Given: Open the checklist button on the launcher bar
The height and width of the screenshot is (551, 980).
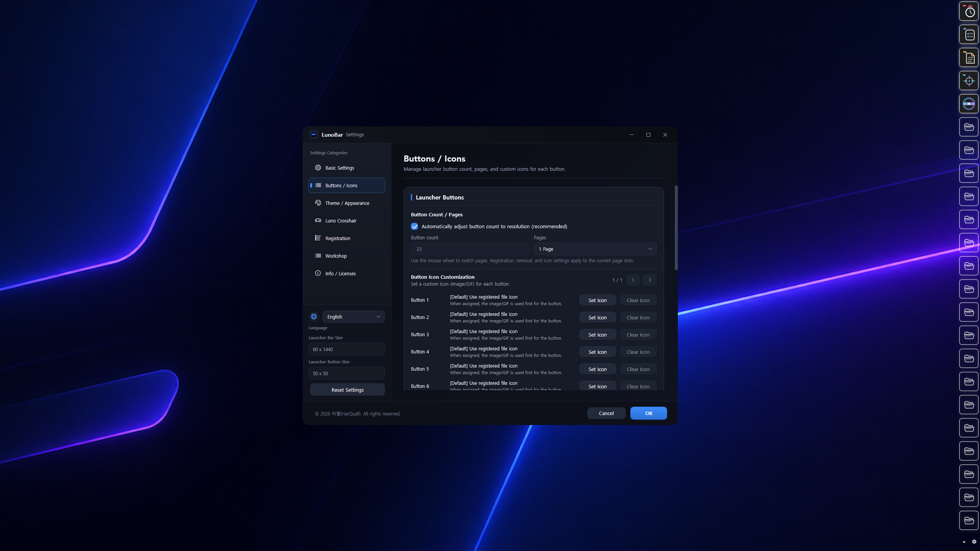Looking at the screenshot, I should click(x=969, y=34).
